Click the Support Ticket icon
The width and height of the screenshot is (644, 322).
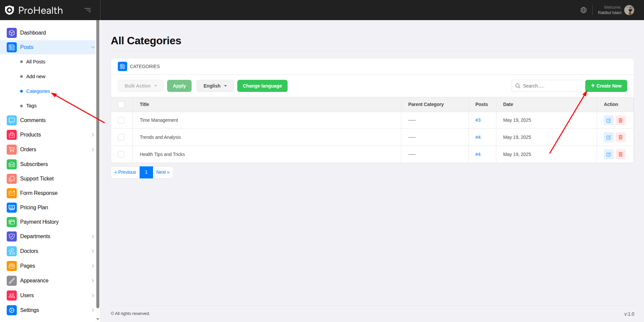click(x=12, y=179)
